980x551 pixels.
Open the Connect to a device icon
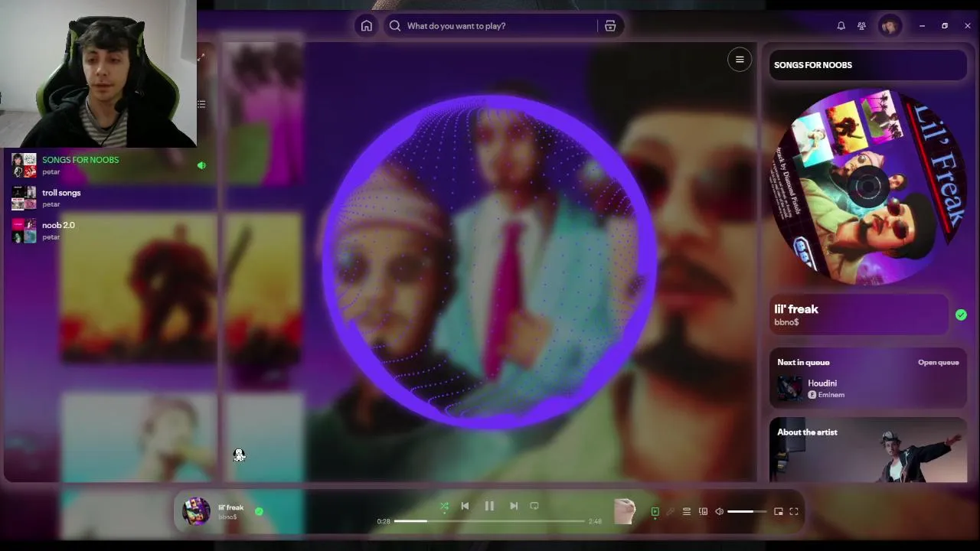pyautogui.click(x=703, y=511)
